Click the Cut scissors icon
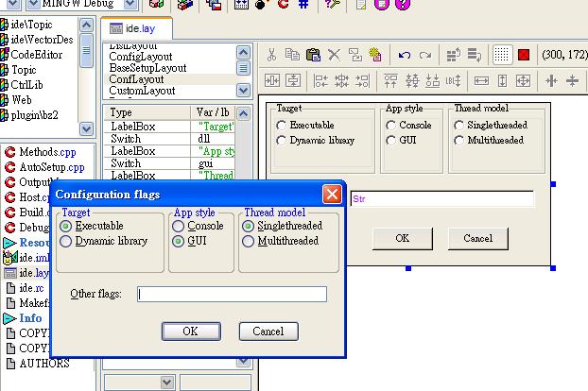The width and height of the screenshot is (588, 391). pyautogui.click(x=272, y=55)
